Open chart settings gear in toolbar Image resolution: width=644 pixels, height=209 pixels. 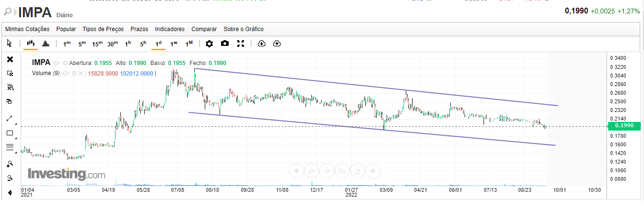tap(209, 44)
